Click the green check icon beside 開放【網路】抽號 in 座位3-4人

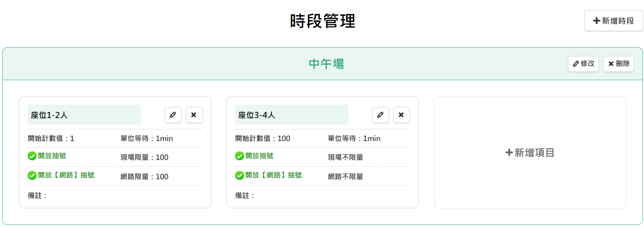(240, 175)
